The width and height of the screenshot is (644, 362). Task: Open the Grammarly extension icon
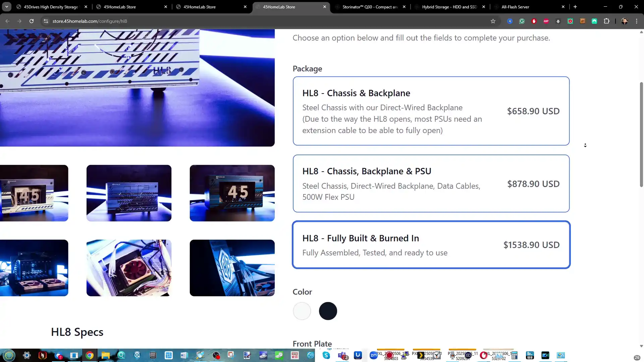click(522, 21)
